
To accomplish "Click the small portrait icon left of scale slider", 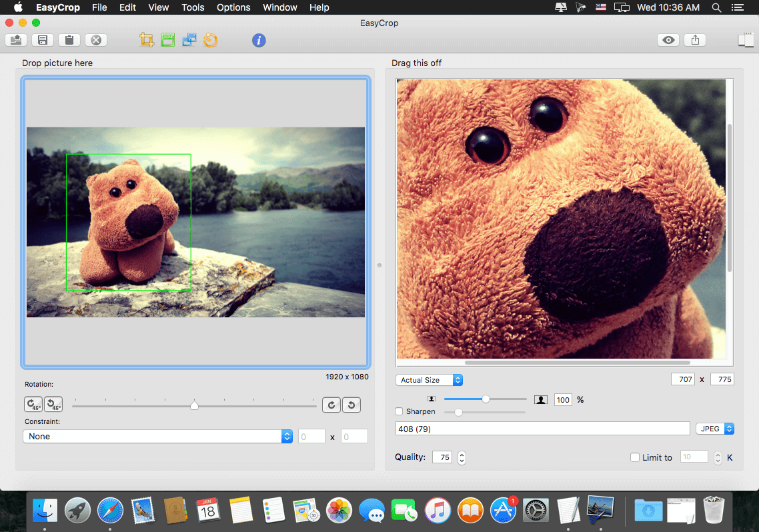I will coord(432,399).
